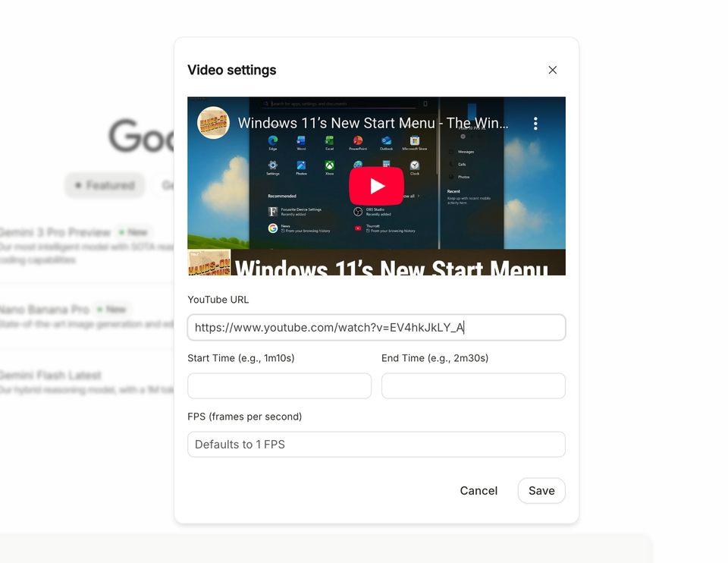728x563 pixels.
Task: Focus the FPS frames per second field
Action: [376, 444]
